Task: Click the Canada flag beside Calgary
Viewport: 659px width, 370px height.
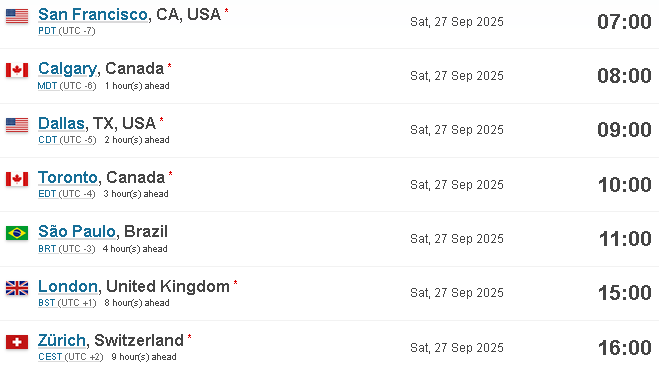Action: pos(17,70)
